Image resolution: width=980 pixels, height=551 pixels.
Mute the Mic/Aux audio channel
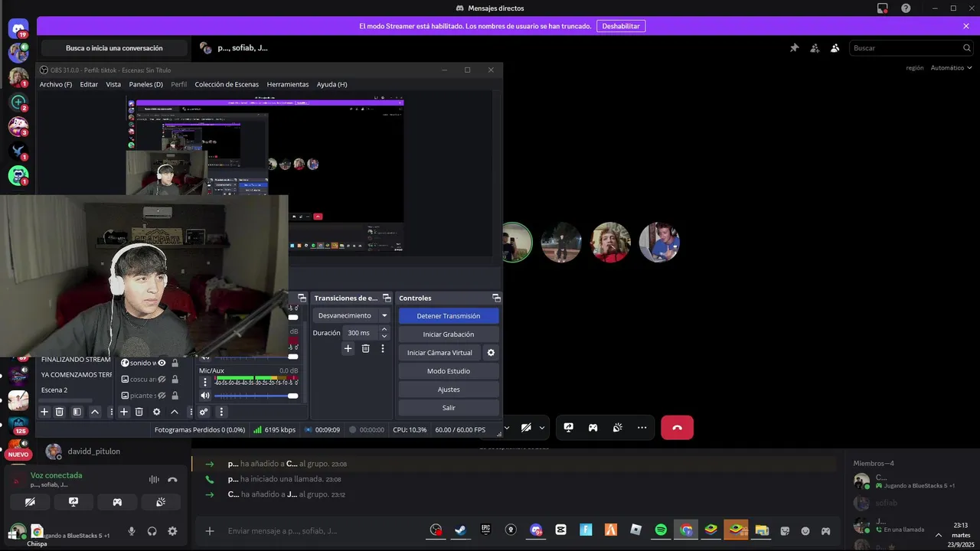click(204, 396)
